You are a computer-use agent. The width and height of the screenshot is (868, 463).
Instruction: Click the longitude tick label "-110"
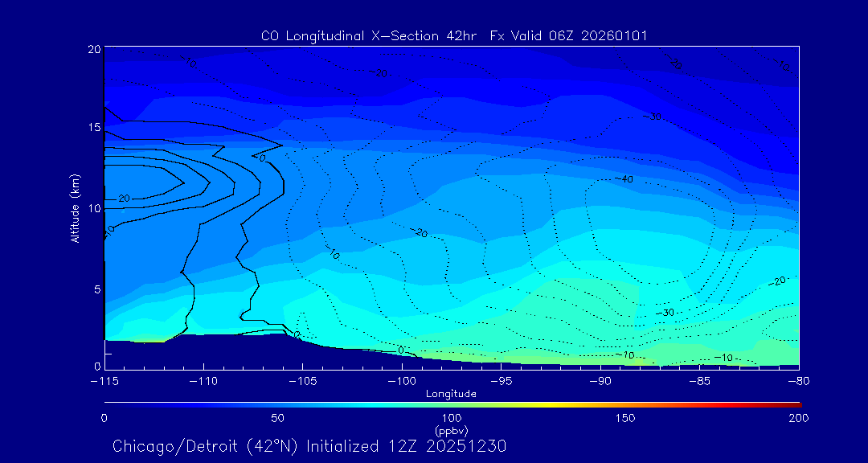click(x=203, y=382)
